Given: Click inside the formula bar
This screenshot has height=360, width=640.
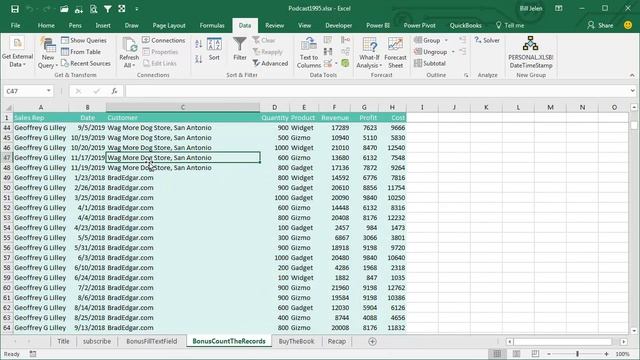Looking at the screenshot, I should pos(376,91).
